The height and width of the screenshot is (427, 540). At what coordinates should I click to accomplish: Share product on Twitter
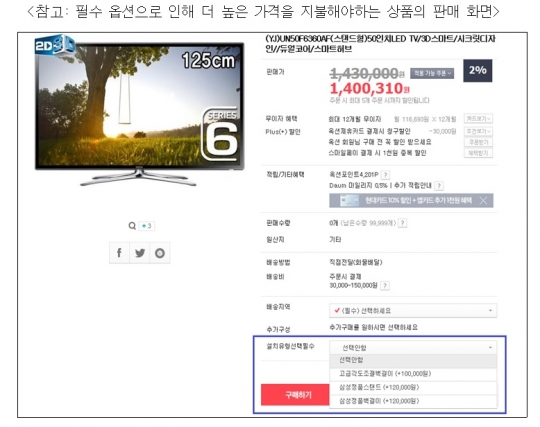pos(139,253)
